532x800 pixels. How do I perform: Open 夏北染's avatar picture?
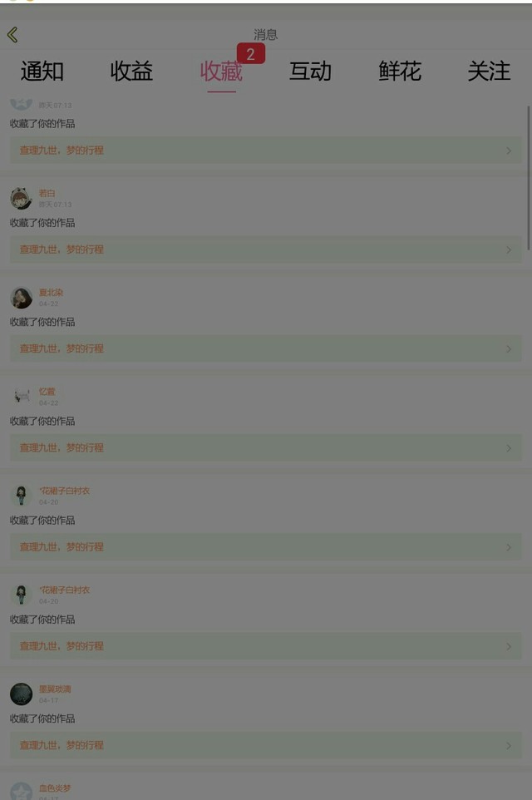[21, 298]
